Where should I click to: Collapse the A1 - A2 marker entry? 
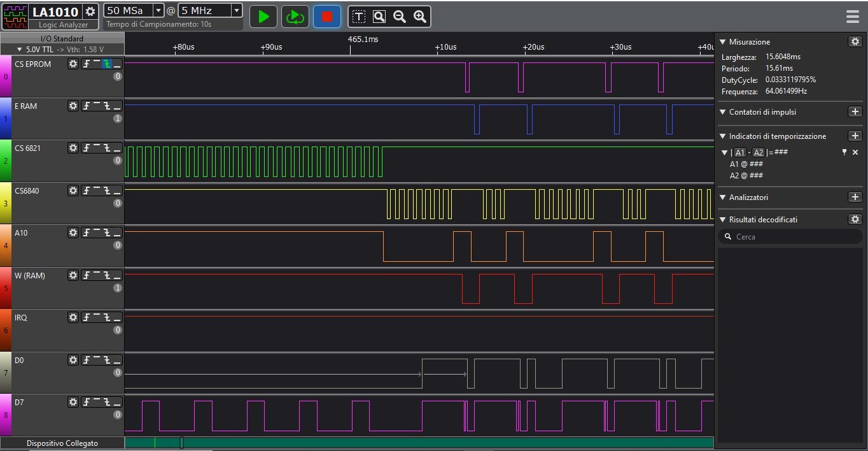(x=725, y=152)
